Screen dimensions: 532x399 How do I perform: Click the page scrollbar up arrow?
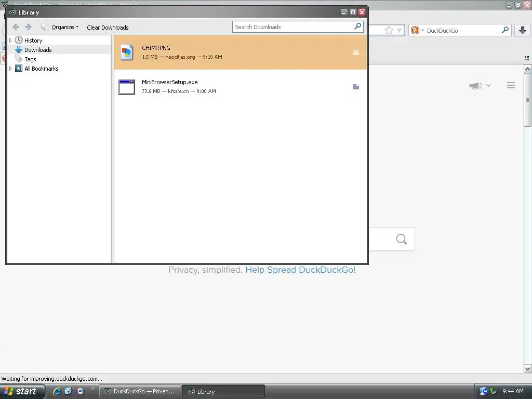tap(528, 69)
